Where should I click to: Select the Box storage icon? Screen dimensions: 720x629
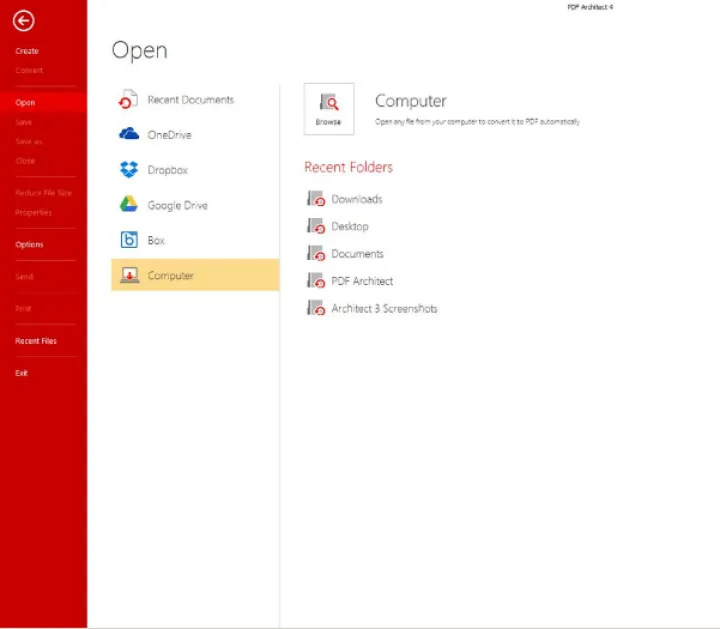click(129, 240)
